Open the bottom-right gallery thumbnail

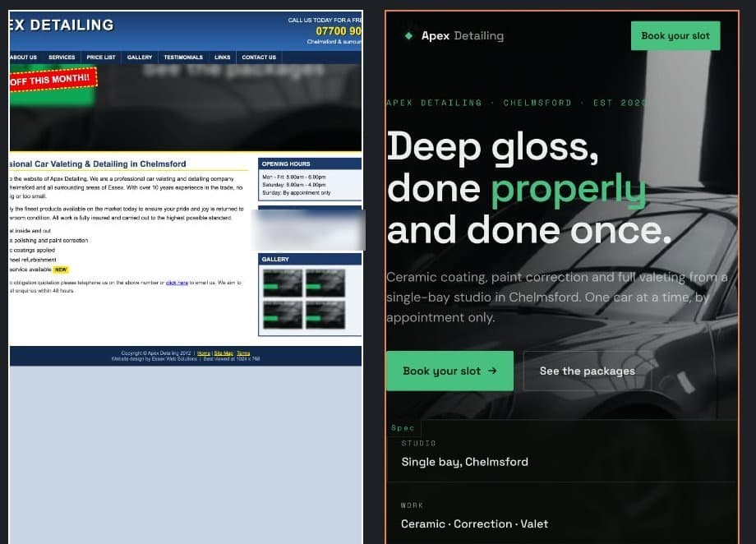point(325,315)
